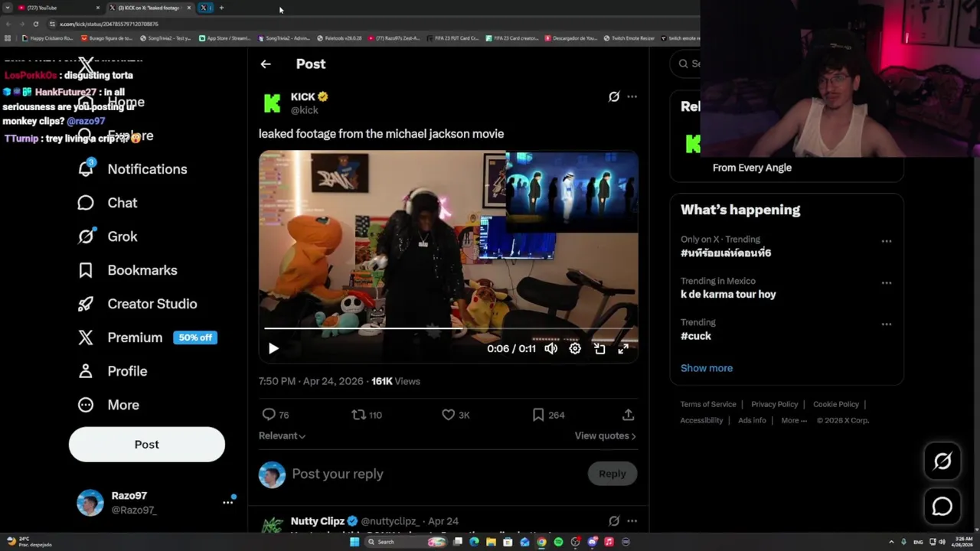Open the Profile person icon

pyautogui.click(x=86, y=371)
